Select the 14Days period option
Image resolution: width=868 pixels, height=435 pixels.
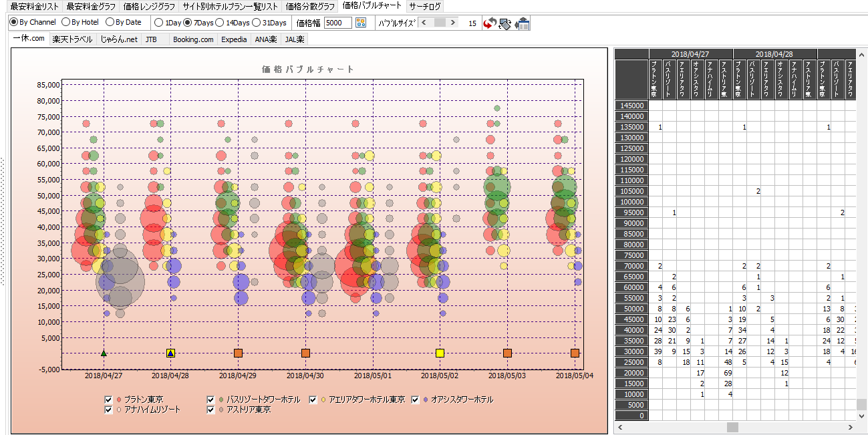220,23
